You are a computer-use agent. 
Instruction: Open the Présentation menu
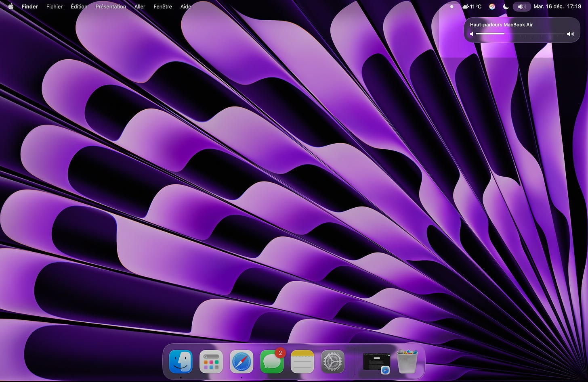pyautogui.click(x=111, y=6)
